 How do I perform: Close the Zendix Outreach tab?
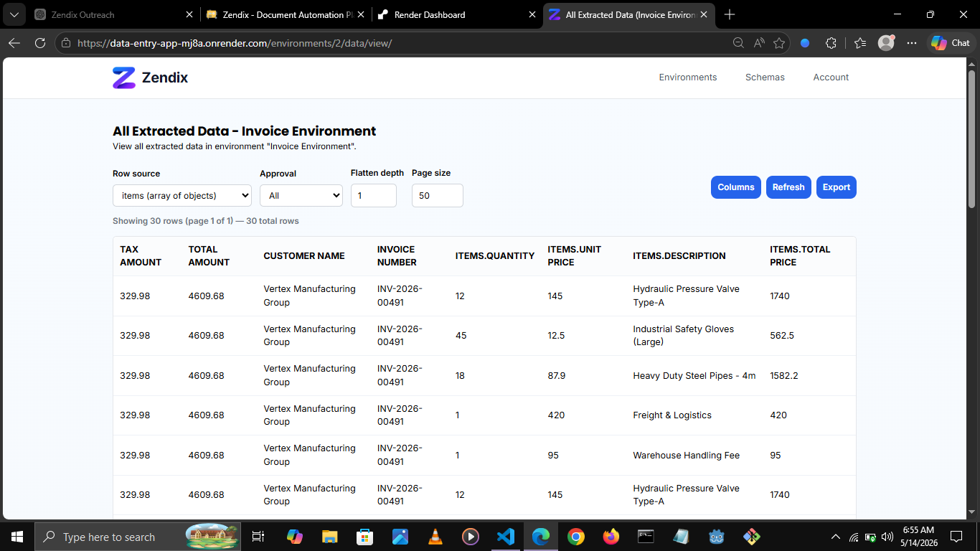point(189,14)
